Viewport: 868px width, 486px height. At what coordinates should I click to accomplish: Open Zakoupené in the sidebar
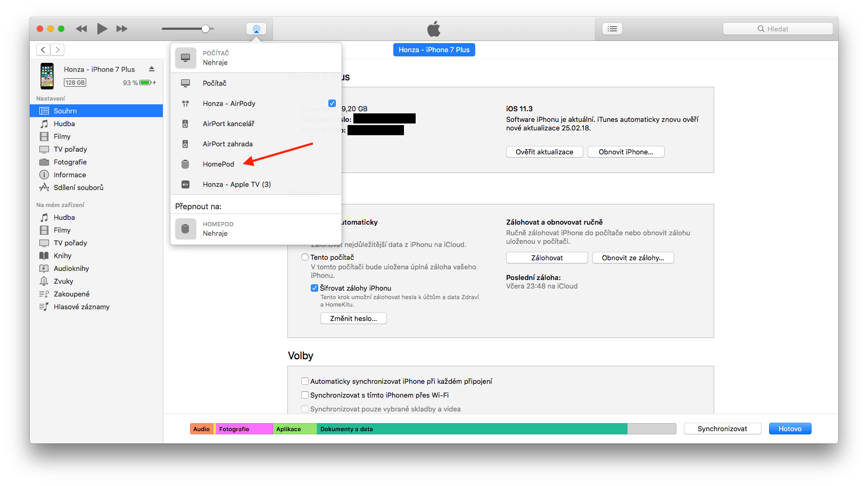coord(96,294)
